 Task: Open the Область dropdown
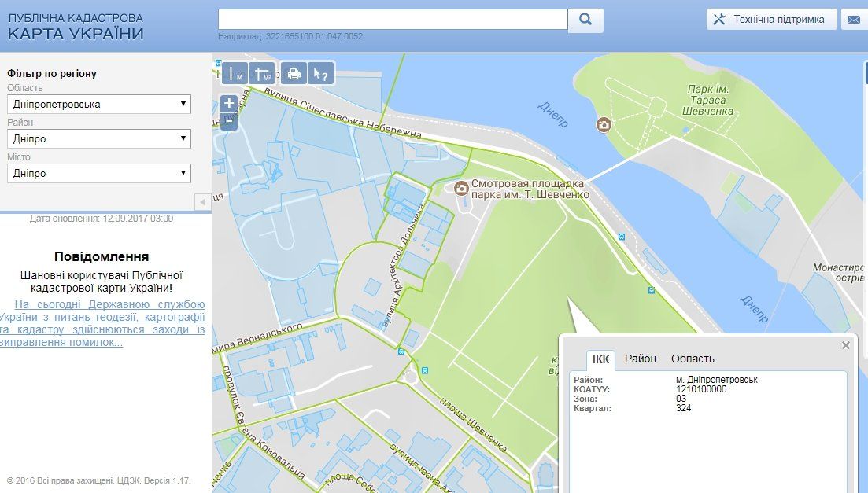99,104
